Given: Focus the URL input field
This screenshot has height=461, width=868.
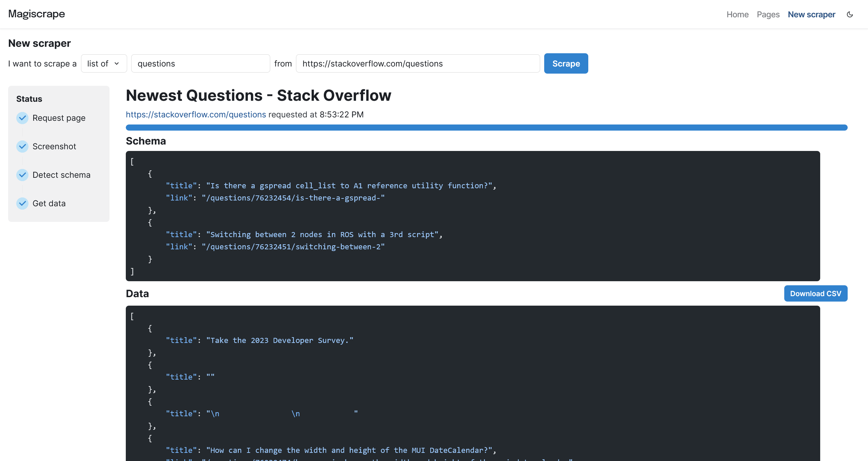Looking at the screenshot, I should (x=418, y=63).
